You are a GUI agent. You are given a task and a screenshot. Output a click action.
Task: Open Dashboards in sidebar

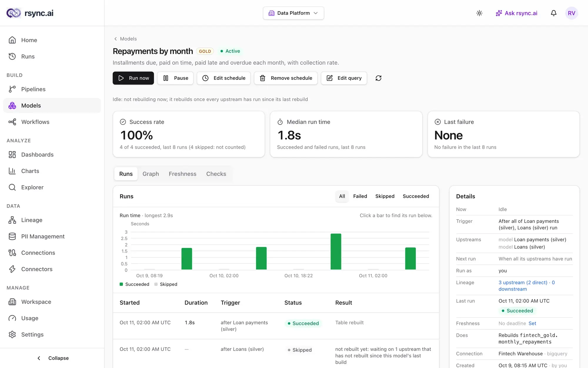(52, 155)
